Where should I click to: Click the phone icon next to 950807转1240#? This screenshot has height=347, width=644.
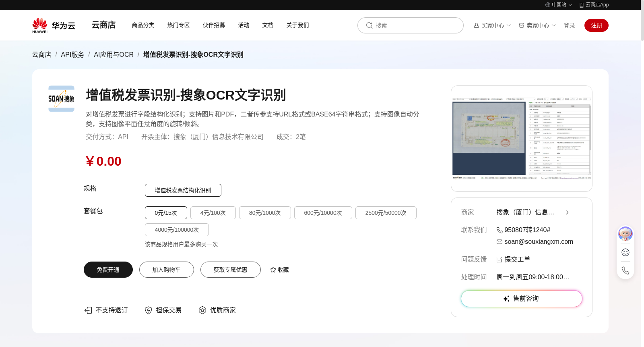coord(500,230)
